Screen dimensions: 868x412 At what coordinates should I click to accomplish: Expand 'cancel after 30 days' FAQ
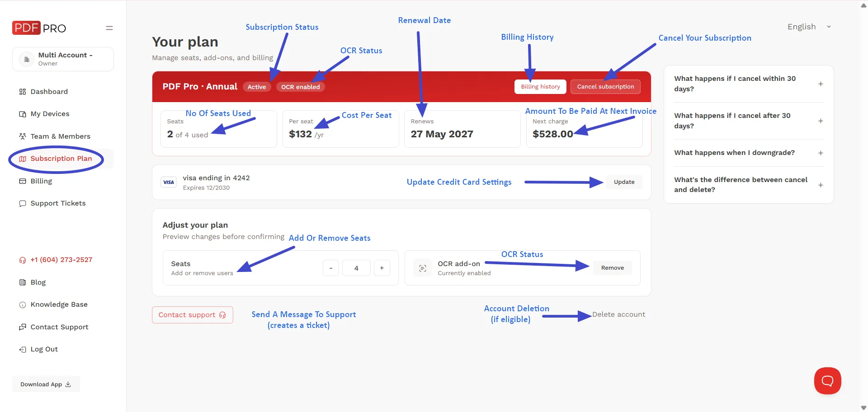749,121
